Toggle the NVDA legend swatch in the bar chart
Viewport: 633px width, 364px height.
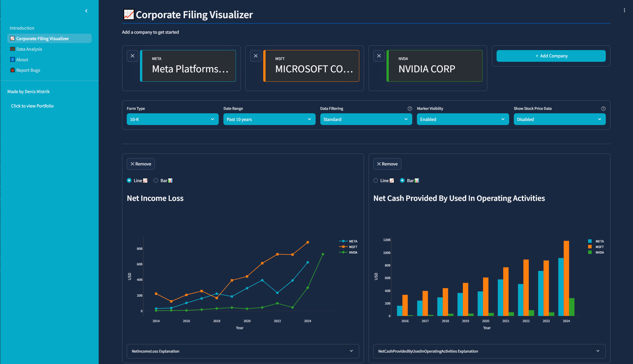tap(590, 252)
